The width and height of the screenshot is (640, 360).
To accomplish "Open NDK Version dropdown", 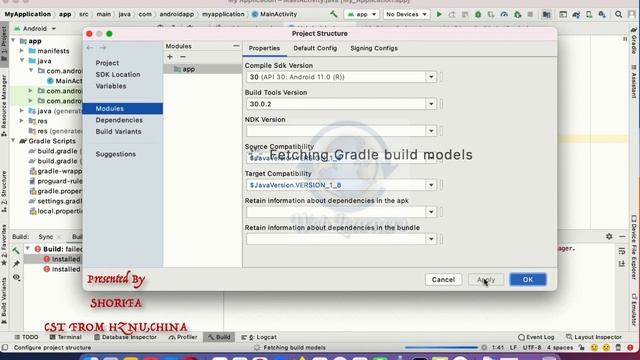I will [x=431, y=131].
